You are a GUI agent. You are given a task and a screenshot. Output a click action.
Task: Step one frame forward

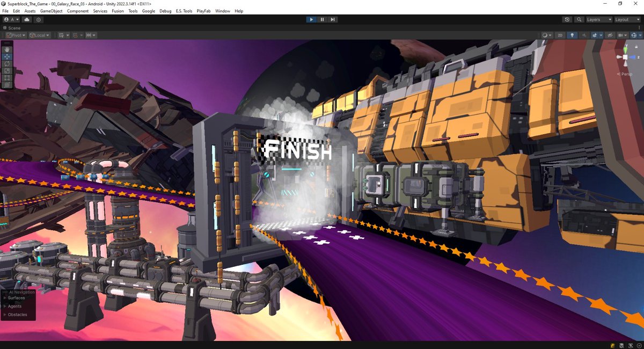coord(333,19)
